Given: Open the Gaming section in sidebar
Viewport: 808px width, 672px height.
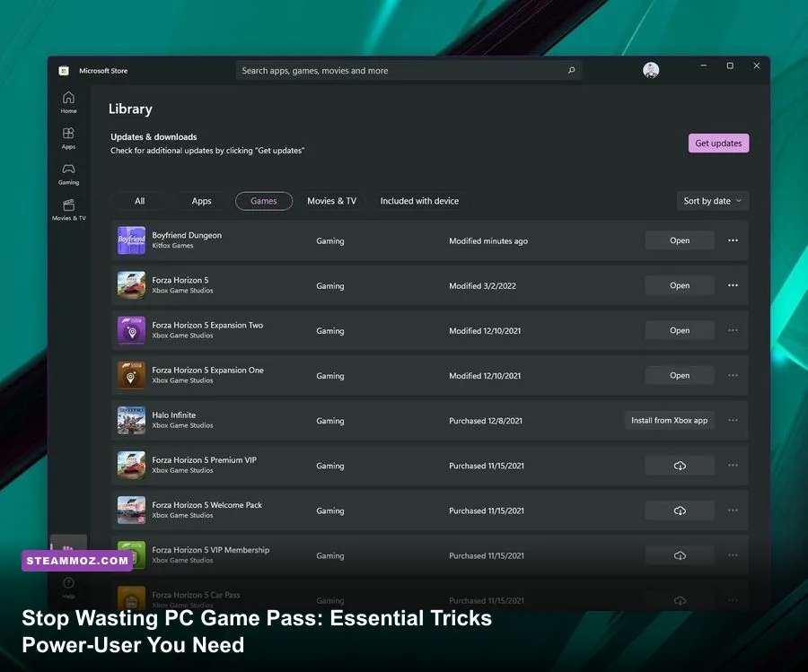Looking at the screenshot, I should click(x=68, y=174).
